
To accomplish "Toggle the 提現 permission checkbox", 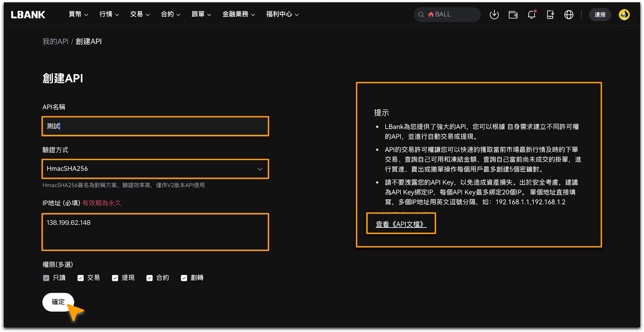I will (x=115, y=278).
